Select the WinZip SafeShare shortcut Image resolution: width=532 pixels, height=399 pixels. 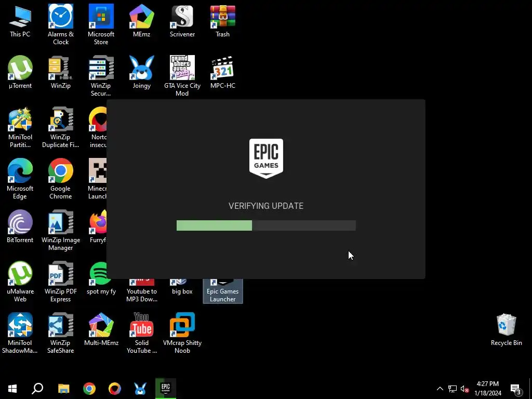pos(61,333)
